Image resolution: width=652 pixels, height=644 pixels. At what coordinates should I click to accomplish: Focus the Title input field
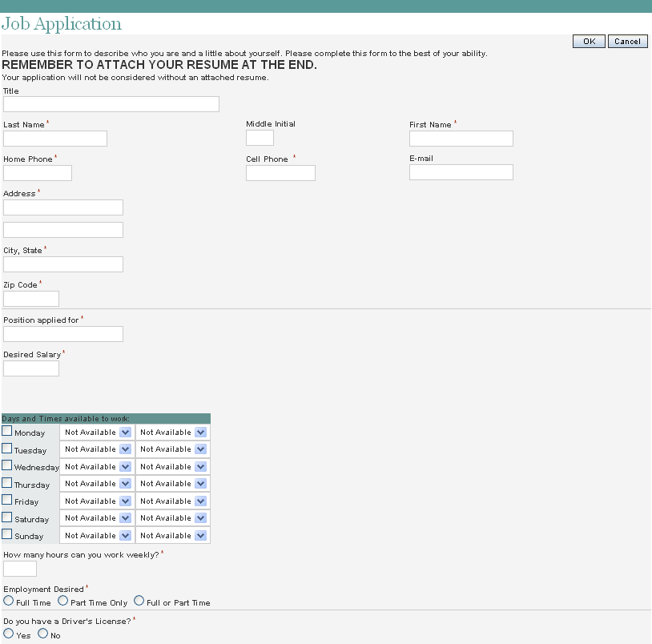111,104
